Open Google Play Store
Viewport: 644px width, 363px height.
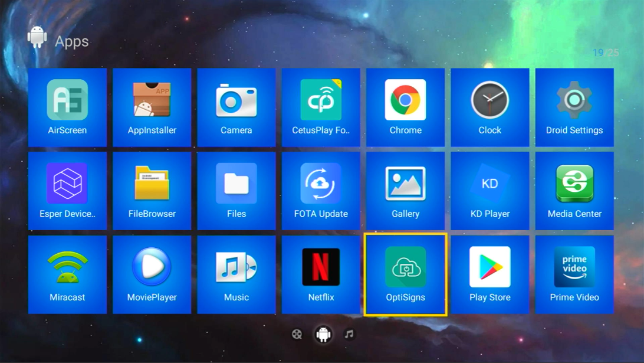pyautogui.click(x=490, y=274)
